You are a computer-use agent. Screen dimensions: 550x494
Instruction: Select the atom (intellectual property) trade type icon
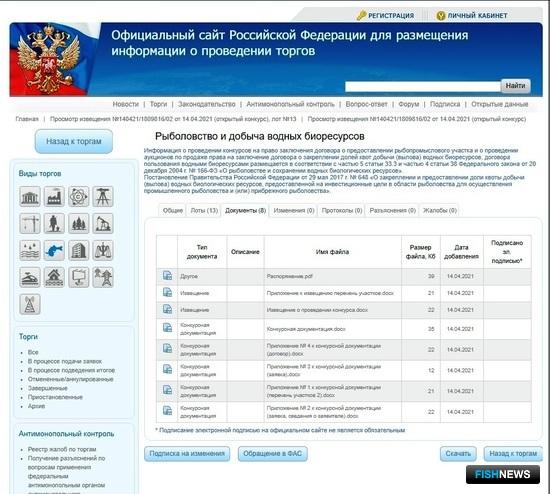pyautogui.click(x=79, y=196)
